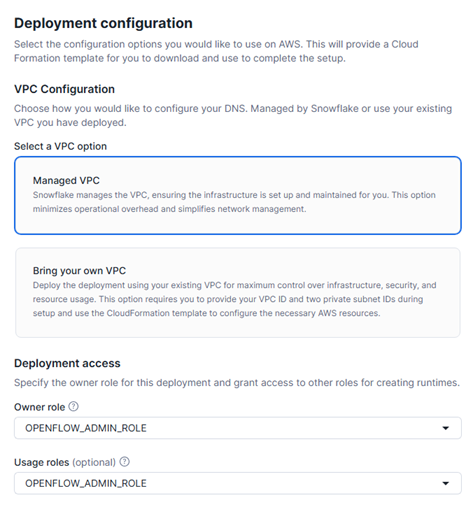Click the Usage roles (optional) label
Image resolution: width=473 pixels, height=507 pixels.
(x=65, y=462)
